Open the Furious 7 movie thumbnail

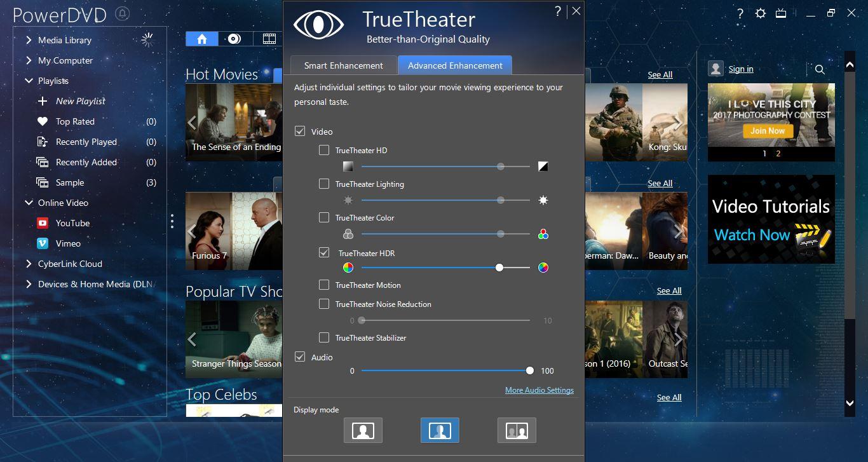(234, 231)
